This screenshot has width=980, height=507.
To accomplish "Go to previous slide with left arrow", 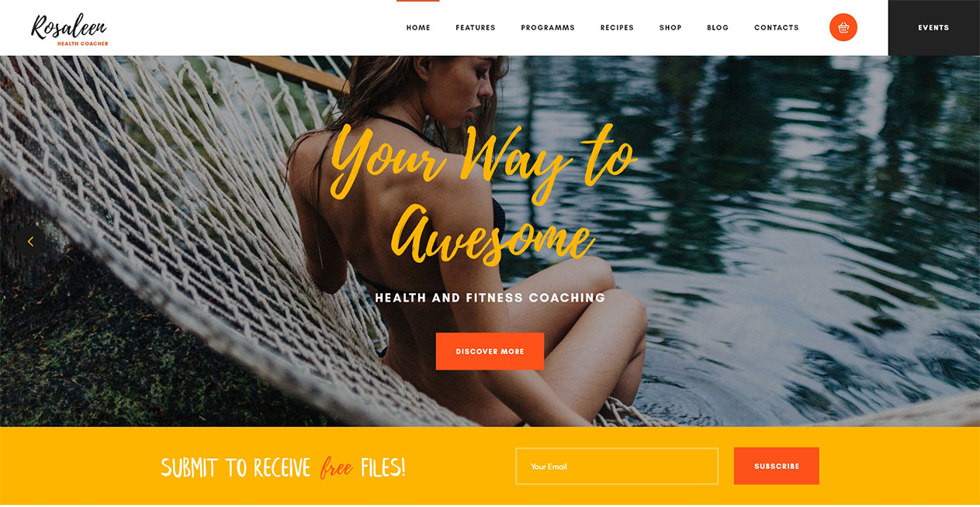I will [x=30, y=241].
